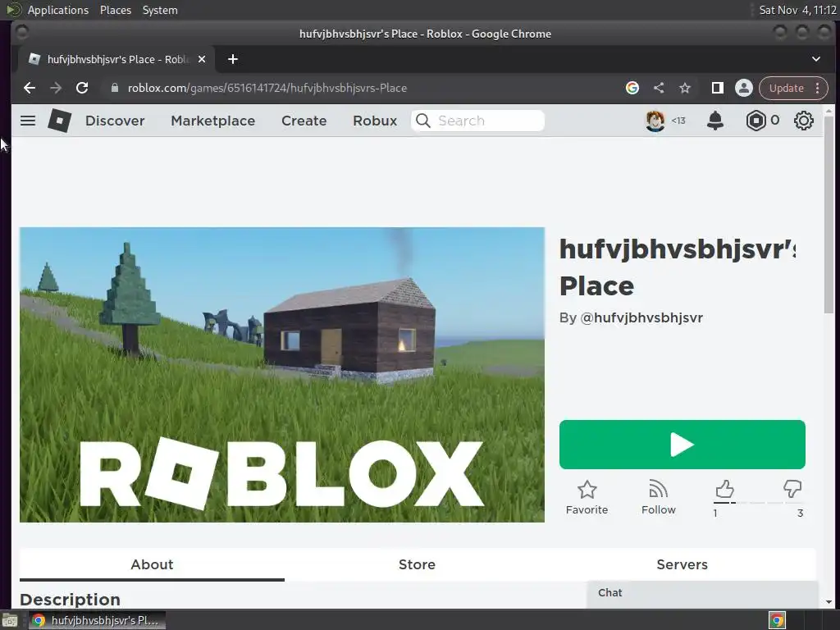Open the game thumbnail image
The width and height of the screenshot is (840, 630).
pos(282,374)
